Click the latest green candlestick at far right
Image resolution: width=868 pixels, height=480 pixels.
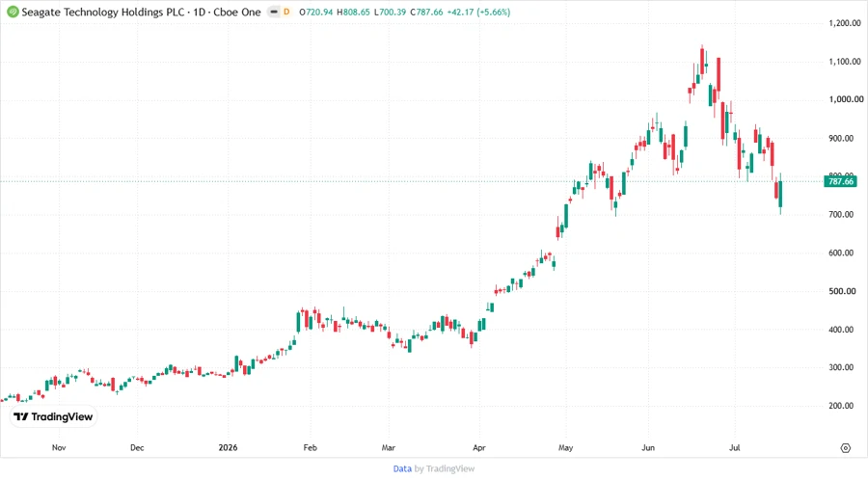[780, 194]
